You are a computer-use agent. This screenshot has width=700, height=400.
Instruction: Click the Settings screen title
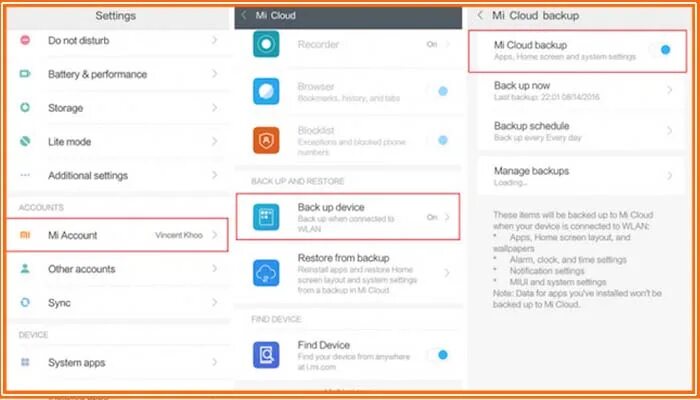click(x=116, y=16)
